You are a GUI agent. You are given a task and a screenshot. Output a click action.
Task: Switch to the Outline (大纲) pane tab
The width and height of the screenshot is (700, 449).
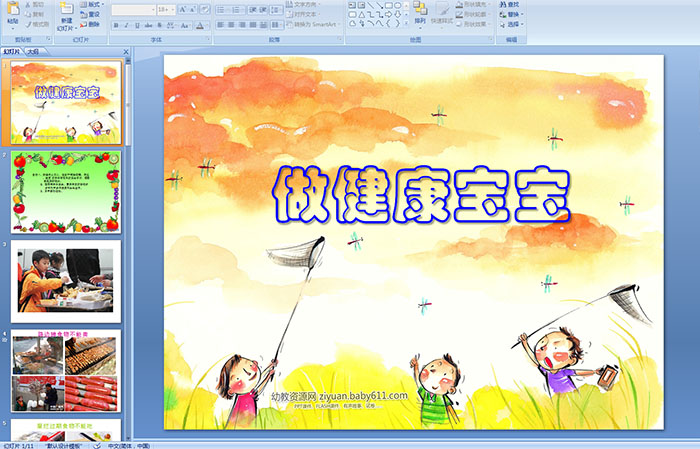[x=33, y=52]
